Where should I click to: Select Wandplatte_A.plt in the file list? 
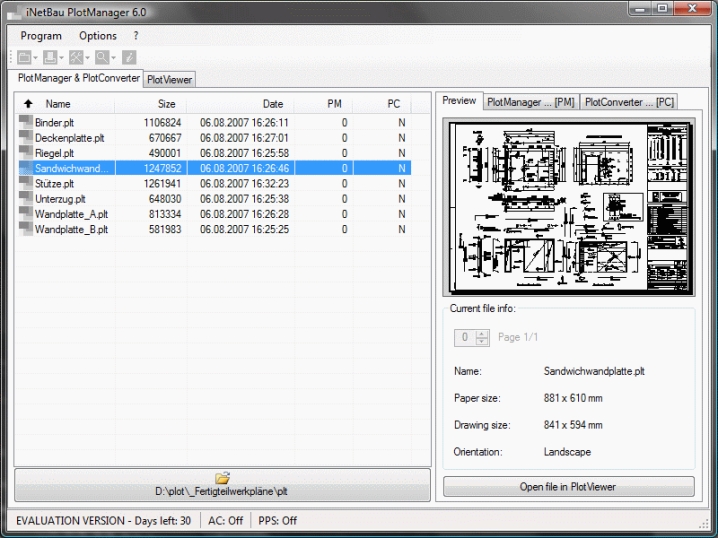point(70,214)
